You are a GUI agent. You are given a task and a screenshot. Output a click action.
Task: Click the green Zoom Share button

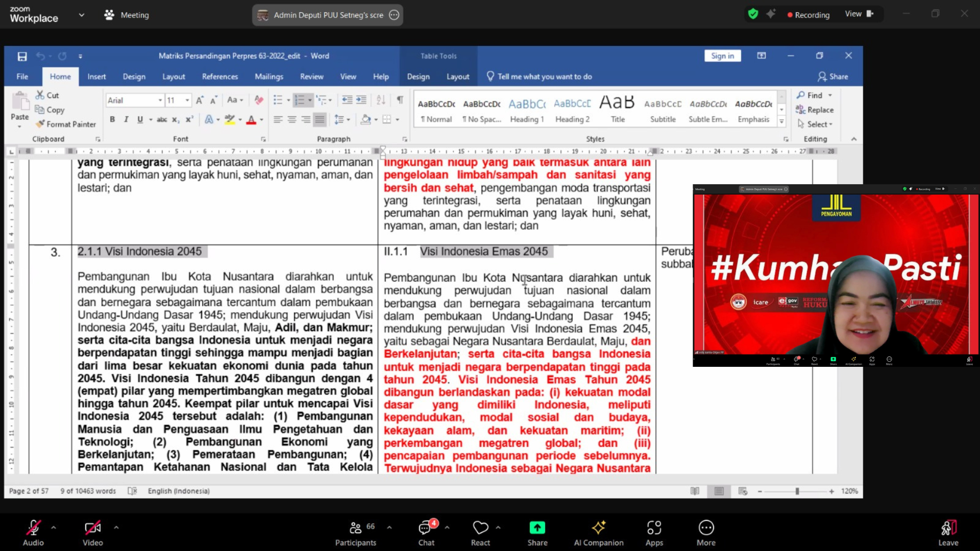click(x=537, y=532)
